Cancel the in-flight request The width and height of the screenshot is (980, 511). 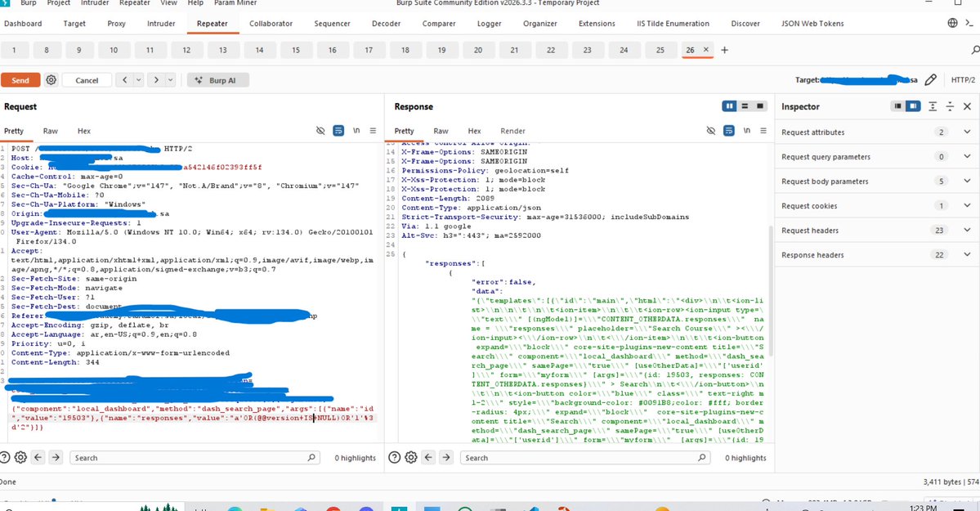(87, 80)
